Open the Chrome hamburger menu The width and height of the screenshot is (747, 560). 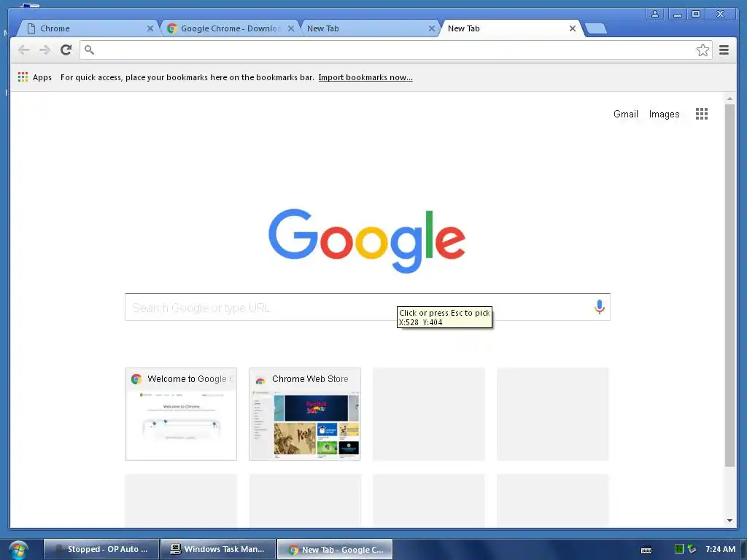724,50
